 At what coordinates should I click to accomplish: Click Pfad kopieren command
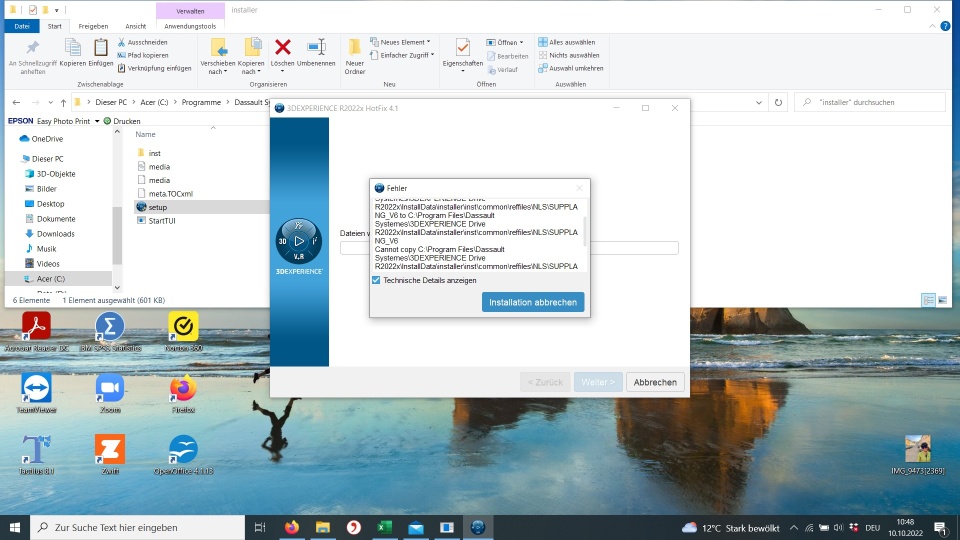pyautogui.click(x=143, y=55)
